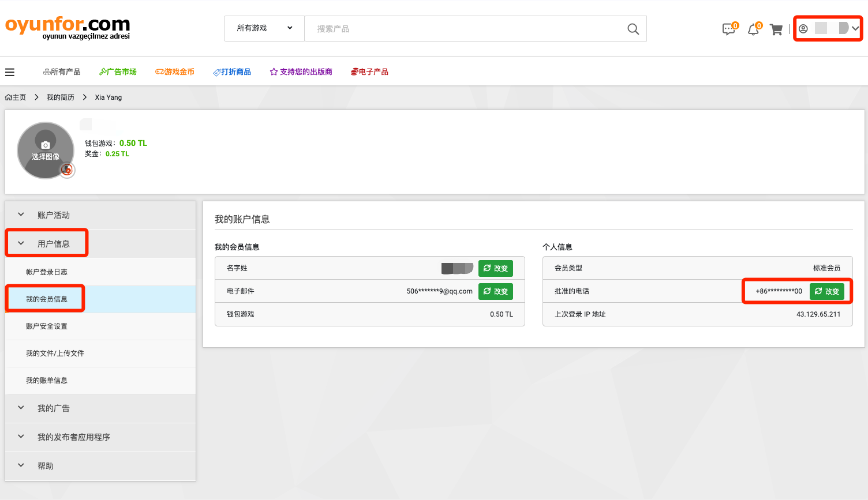This screenshot has height=500, width=868.
Task: Open the messages chat icon
Action: coord(729,29)
